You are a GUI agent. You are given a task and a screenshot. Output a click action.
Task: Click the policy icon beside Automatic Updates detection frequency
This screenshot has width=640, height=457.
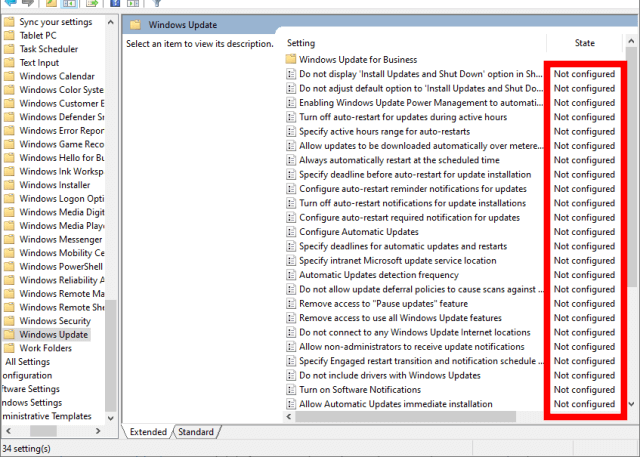(291, 275)
